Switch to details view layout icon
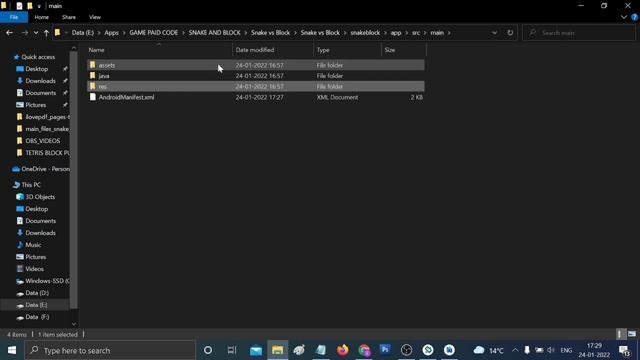 [620, 334]
